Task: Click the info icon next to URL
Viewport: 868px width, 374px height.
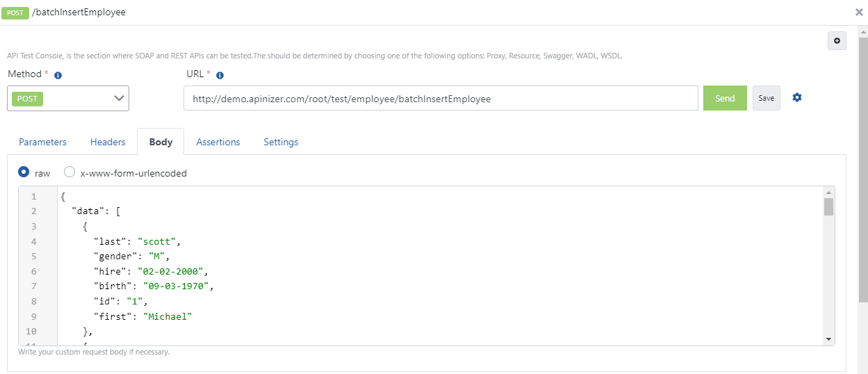Action: point(220,75)
